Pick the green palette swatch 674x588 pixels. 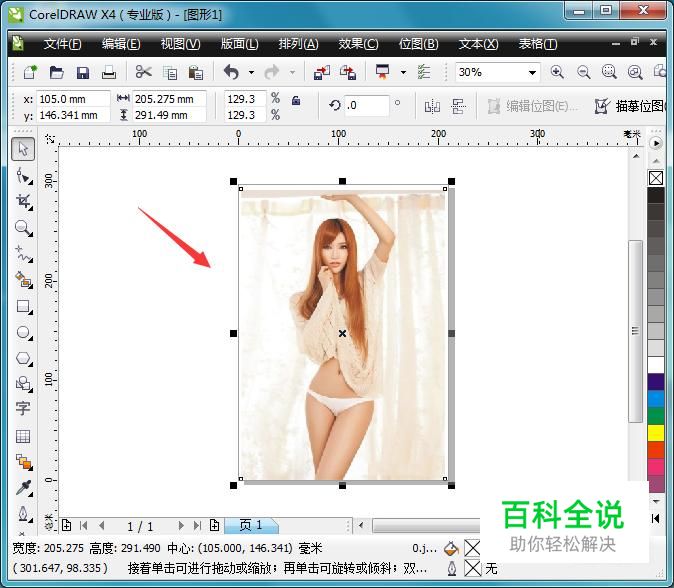(x=656, y=416)
